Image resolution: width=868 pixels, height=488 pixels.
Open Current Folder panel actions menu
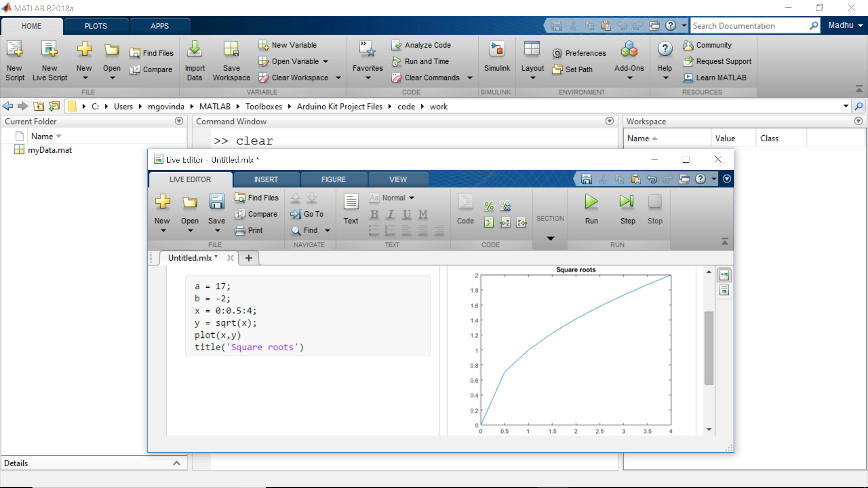tap(179, 121)
